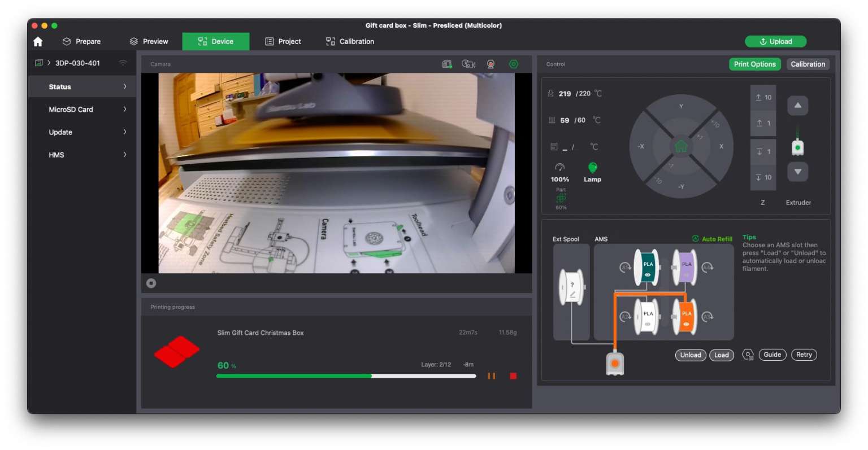The width and height of the screenshot is (868, 450).
Task: Click the Print Options button
Action: pos(754,64)
